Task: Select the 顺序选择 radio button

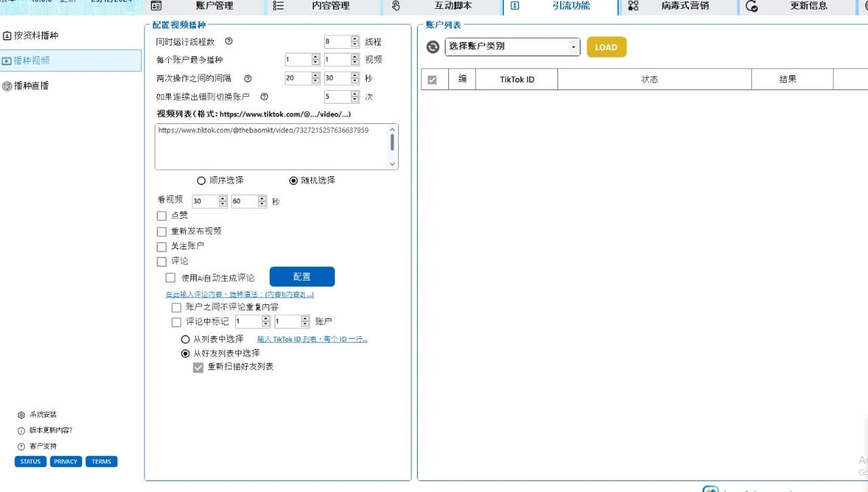Action: (x=201, y=180)
